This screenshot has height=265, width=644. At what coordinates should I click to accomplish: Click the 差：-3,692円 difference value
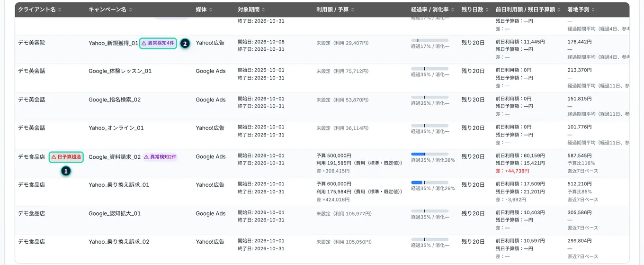tap(511, 200)
